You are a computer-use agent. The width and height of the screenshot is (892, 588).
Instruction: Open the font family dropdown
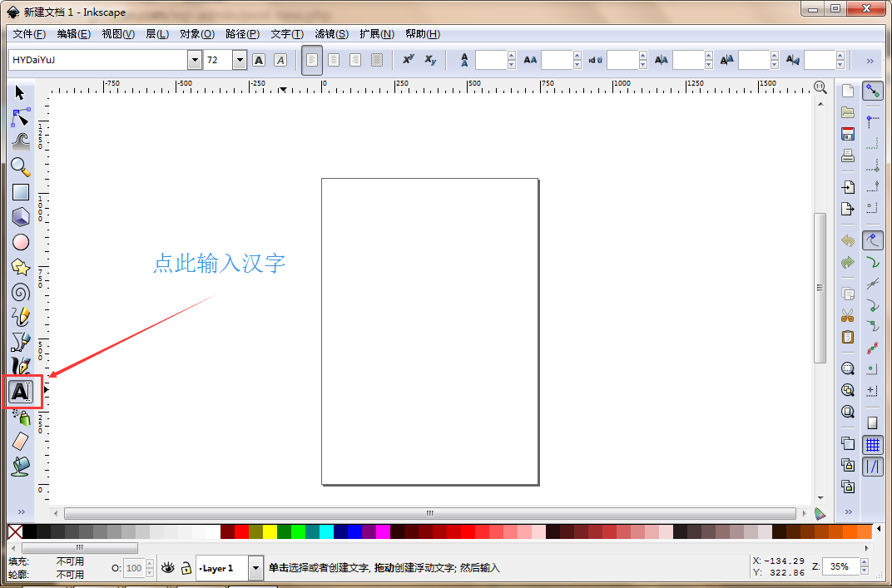point(195,60)
